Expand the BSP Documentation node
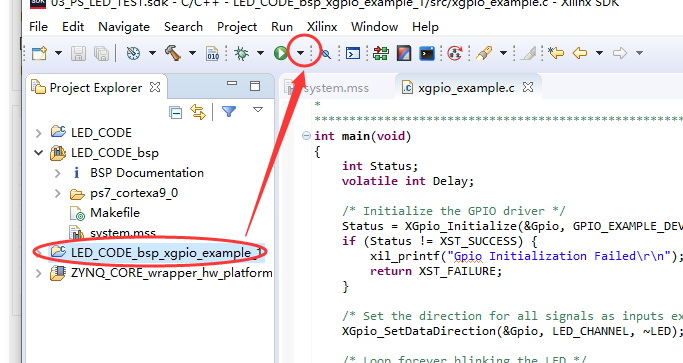This screenshot has height=363, width=683. (x=57, y=173)
